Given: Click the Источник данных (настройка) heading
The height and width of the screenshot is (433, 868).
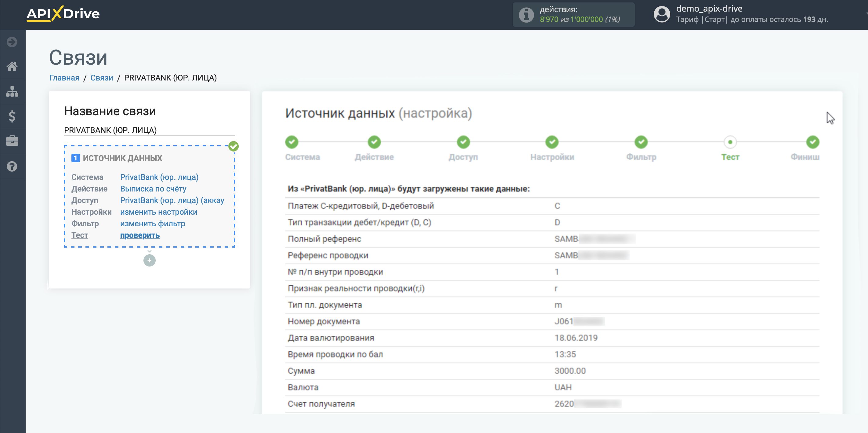Looking at the screenshot, I should click(x=378, y=113).
